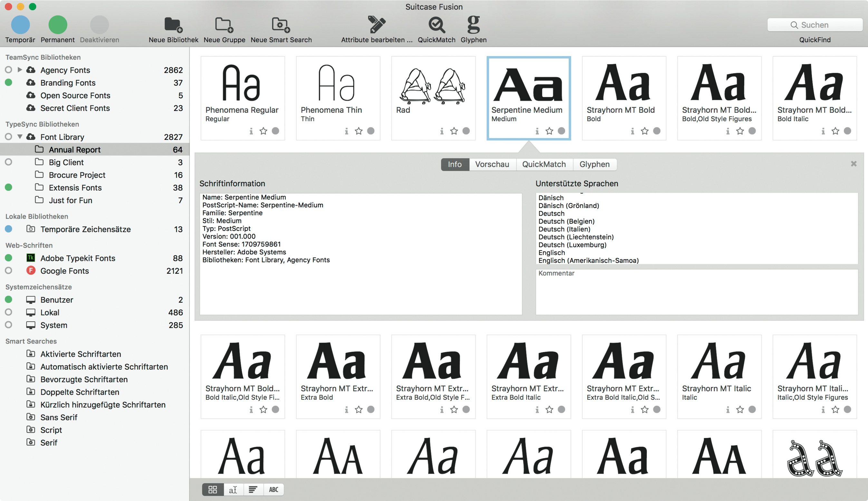Click the Temporär activation button
Viewport: 868px width, 501px height.
pyautogui.click(x=20, y=25)
